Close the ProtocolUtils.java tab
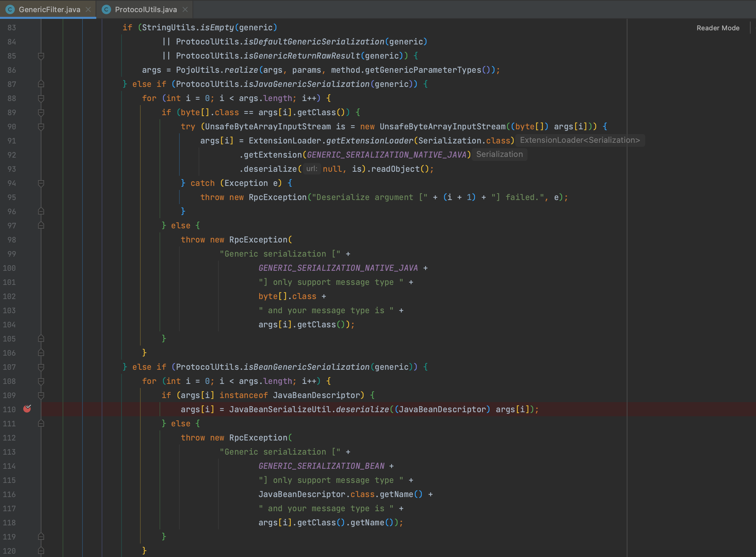Viewport: 756px width, 557px height. coord(185,9)
